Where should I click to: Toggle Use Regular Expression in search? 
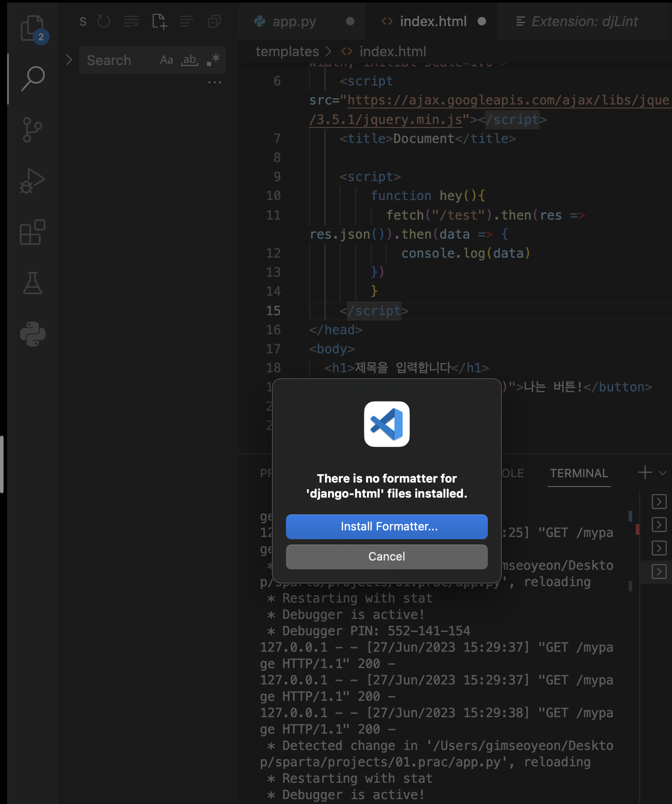213,60
